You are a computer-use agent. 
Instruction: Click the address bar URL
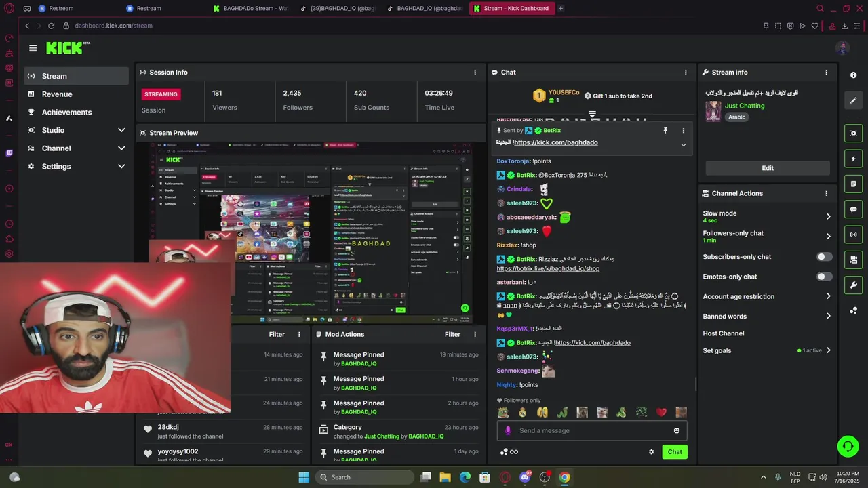coord(113,26)
